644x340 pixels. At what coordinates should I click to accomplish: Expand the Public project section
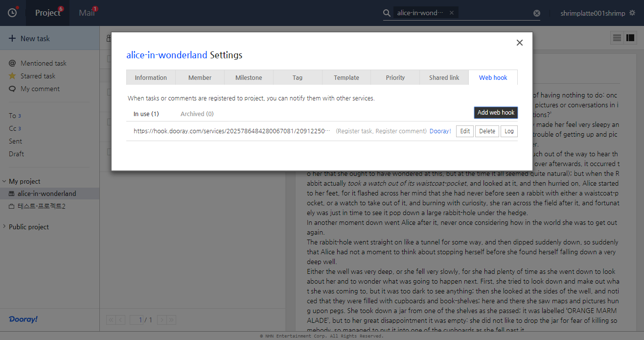(4, 227)
